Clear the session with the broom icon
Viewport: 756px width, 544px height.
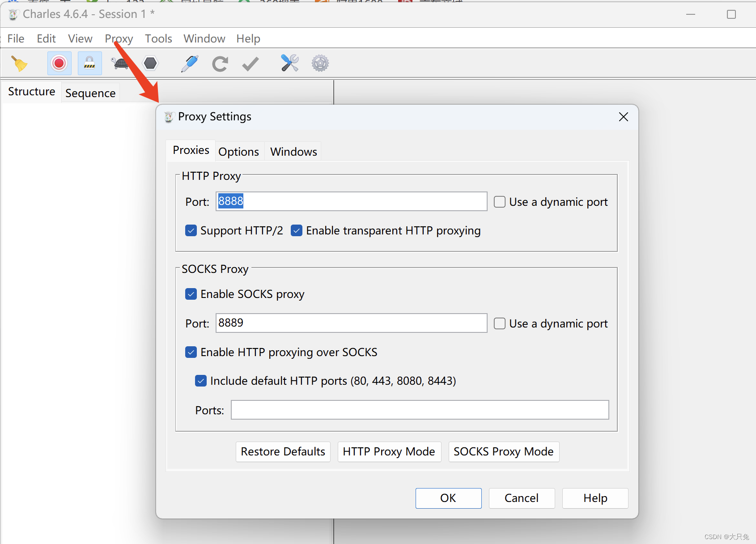pyautogui.click(x=19, y=64)
